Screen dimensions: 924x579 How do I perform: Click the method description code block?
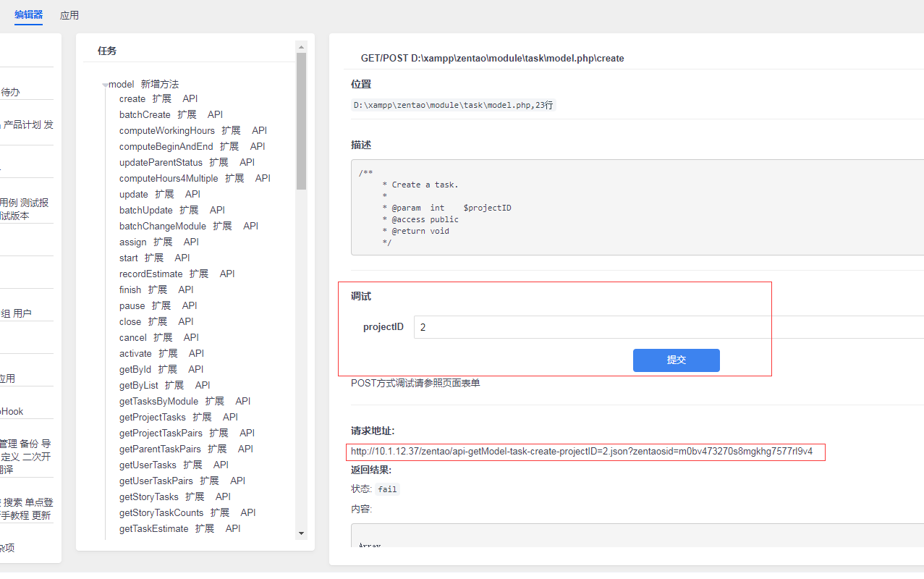click(637, 207)
